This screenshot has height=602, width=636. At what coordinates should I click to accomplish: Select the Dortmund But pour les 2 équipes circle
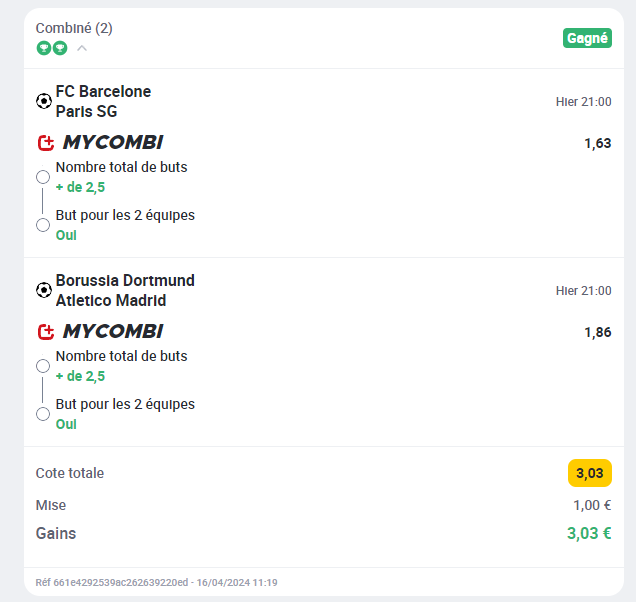click(x=43, y=414)
